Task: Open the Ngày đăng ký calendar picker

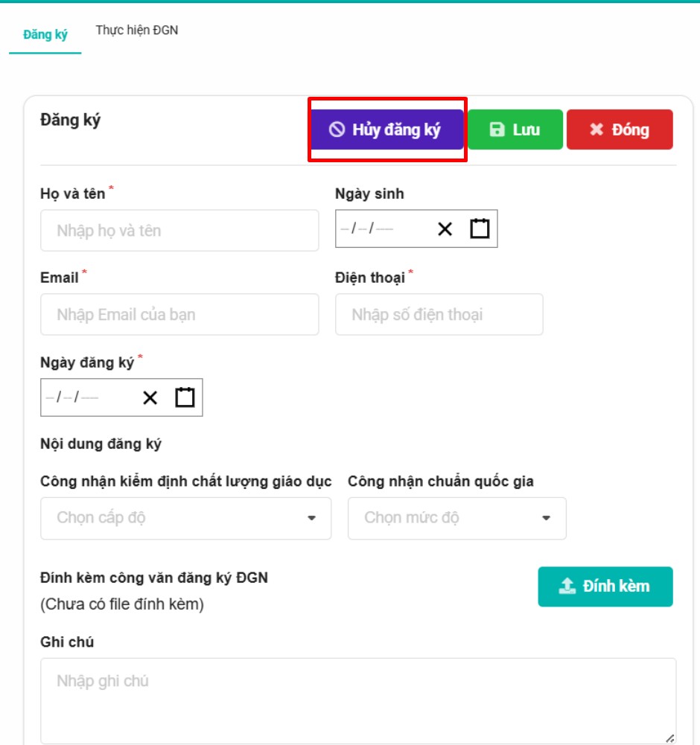Action: click(185, 397)
